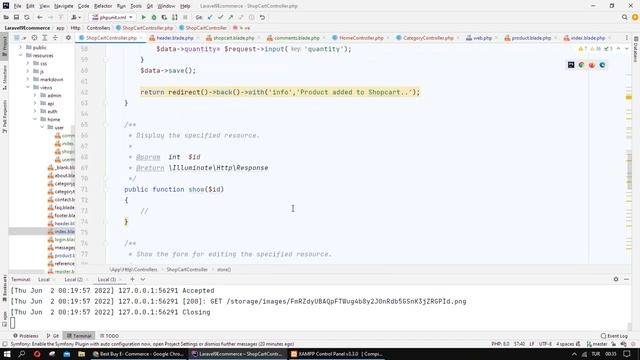The height and width of the screenshot is (360, 640).
Task: Run the phpunit.xml configuration
Action: tap(143, 18)
